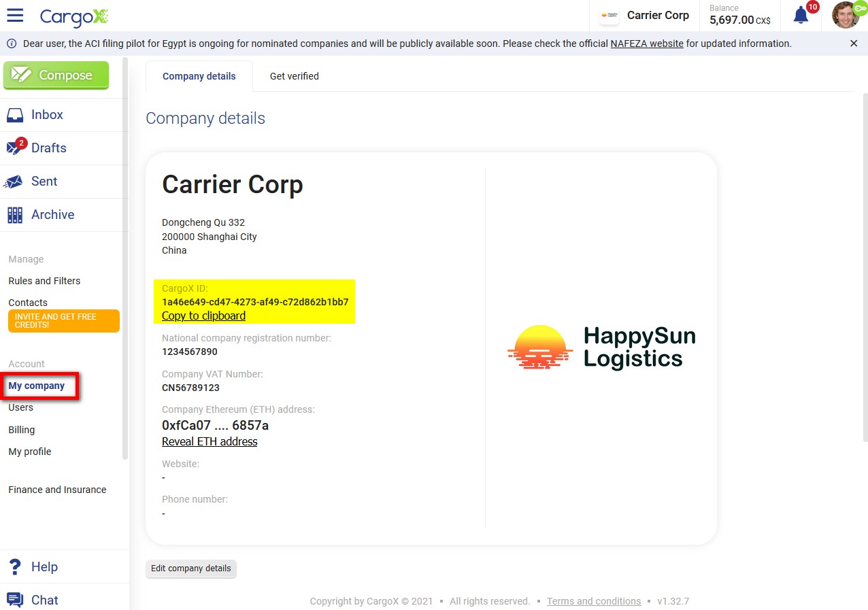Click the HappySun Logistics logo image
This screenshot has height=610, width=868.
(x=601, y=347)
